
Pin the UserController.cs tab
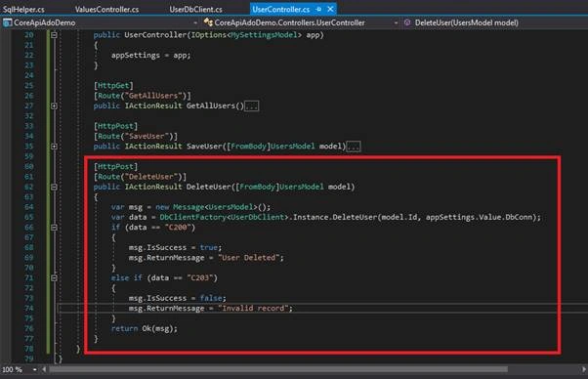click(318, 9)
